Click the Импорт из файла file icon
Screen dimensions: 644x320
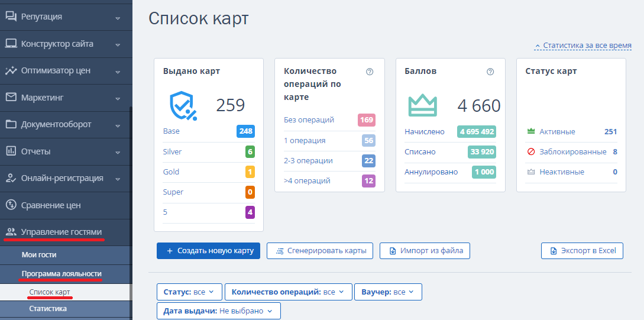(x=393, y=251)
